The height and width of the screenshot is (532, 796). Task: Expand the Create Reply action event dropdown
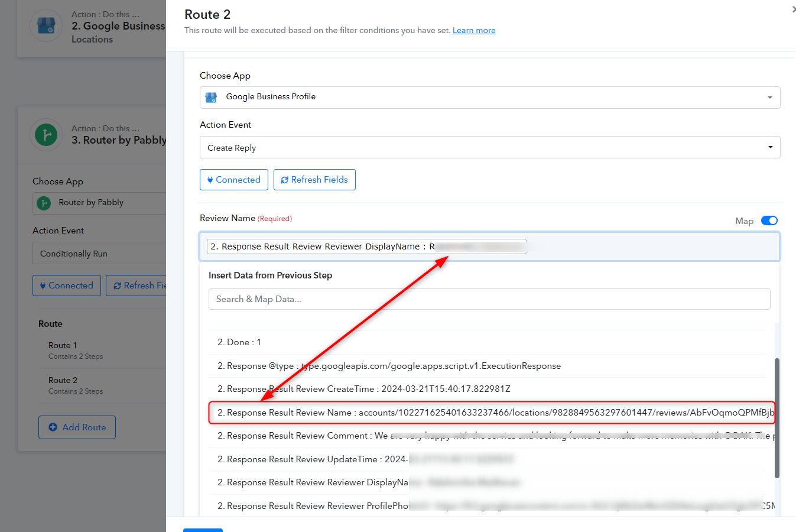point(490,148)
